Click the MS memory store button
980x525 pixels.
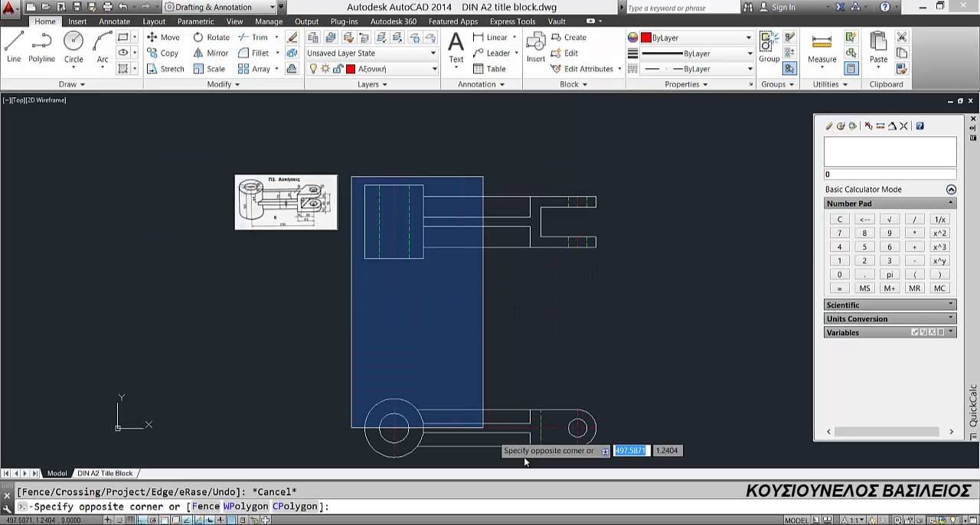coord(864,288)
